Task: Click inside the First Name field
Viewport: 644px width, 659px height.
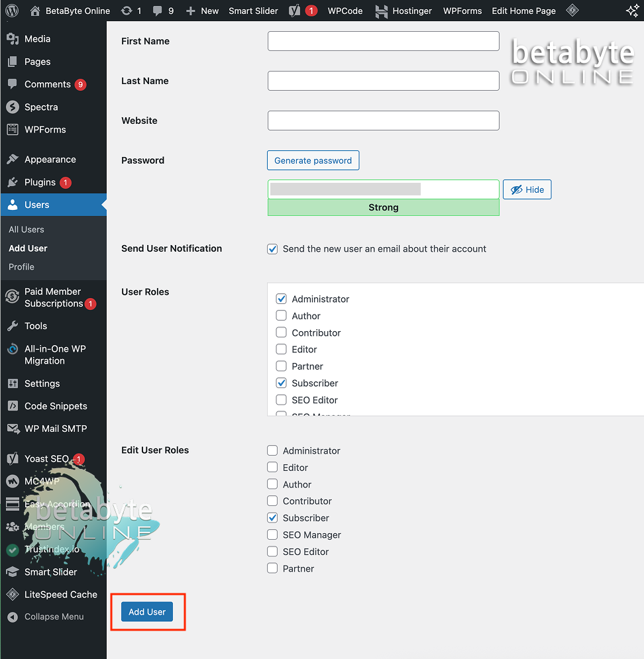Action: 383,41
